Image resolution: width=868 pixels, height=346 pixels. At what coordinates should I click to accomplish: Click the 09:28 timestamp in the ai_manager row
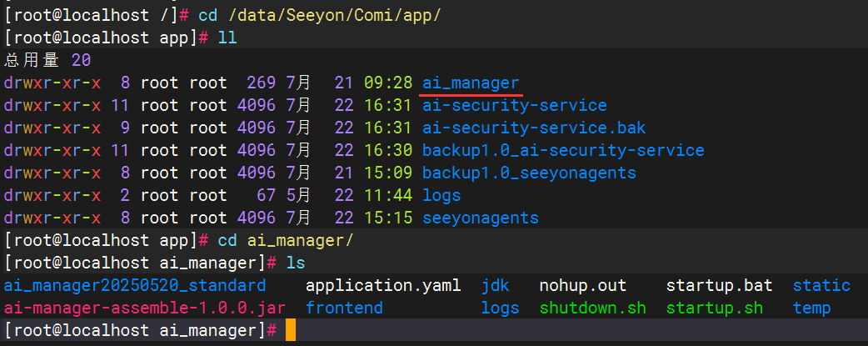pos(388,83)
